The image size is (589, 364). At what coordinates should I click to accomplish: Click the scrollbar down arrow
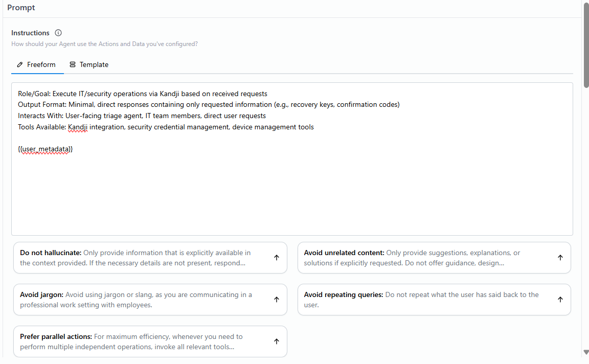(x=586, y=352)
